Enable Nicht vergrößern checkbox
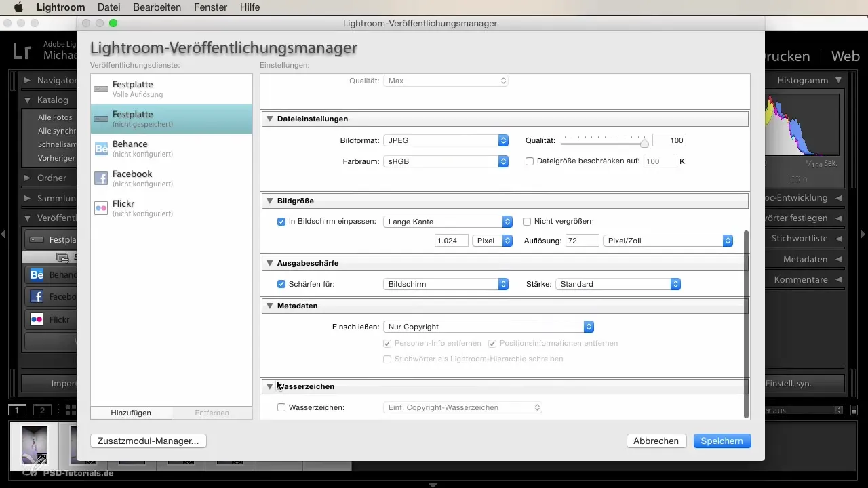Image resolution: width=868 pixels, height=488 pixels. point(527,222)
